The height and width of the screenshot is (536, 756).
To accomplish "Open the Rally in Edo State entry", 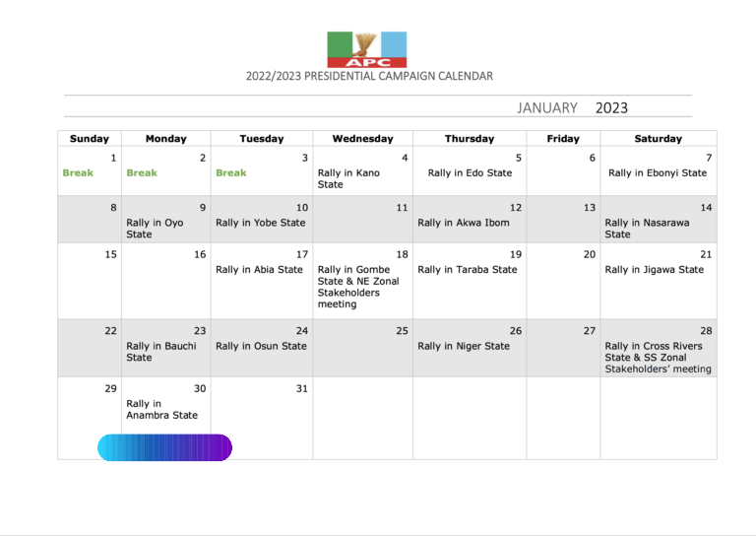I will (470, 172).
